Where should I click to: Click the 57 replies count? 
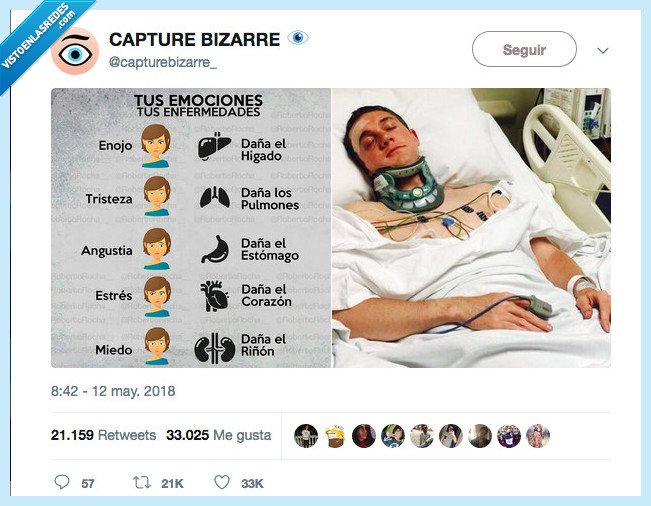click(x=88, y=484)
